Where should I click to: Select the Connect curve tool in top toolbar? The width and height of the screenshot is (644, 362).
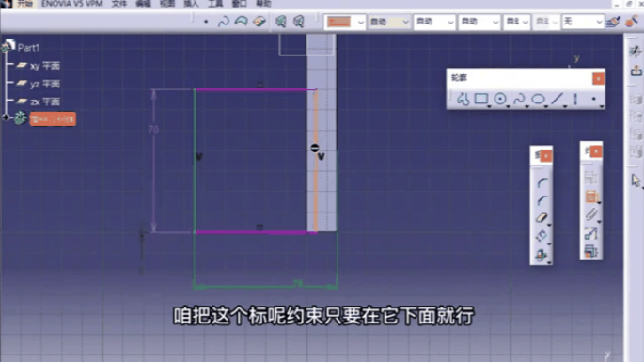click(241, 21)
